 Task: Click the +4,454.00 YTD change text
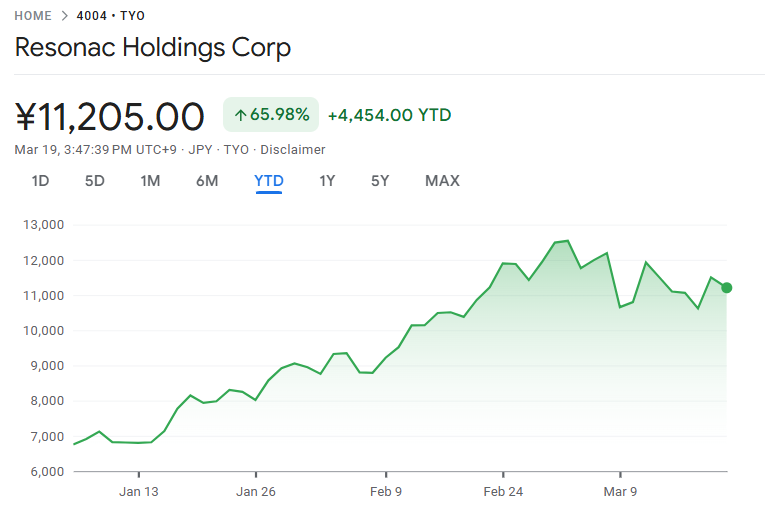pyautogui.click(x=389, y=115)
